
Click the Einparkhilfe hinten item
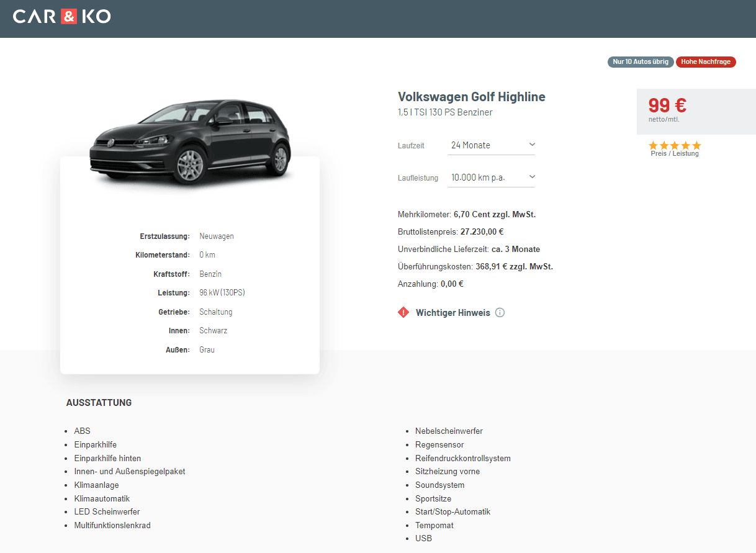[x=107, y=458]
